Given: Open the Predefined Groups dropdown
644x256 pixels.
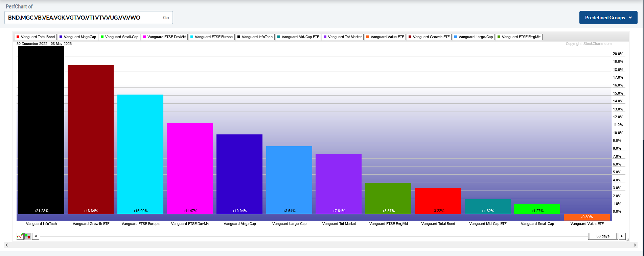Looking at the screenshot, I should pyautogui.click(x=608, y=18).
